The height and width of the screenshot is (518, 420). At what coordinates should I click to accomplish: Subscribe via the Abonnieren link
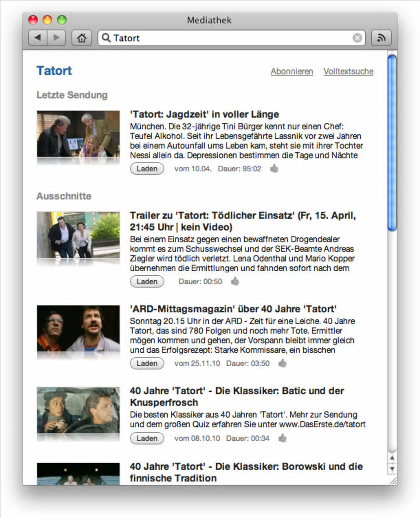tap(292, 71)
